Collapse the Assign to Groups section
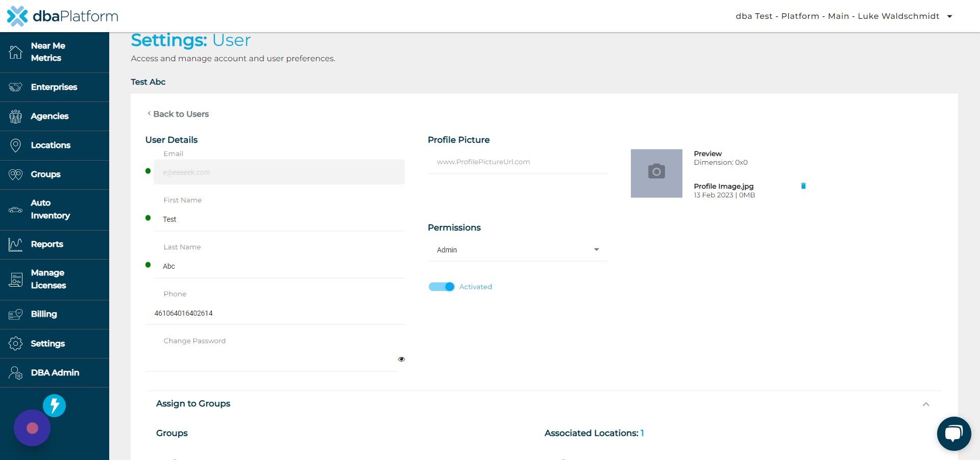The image size is (980, 460). point(926,404)
